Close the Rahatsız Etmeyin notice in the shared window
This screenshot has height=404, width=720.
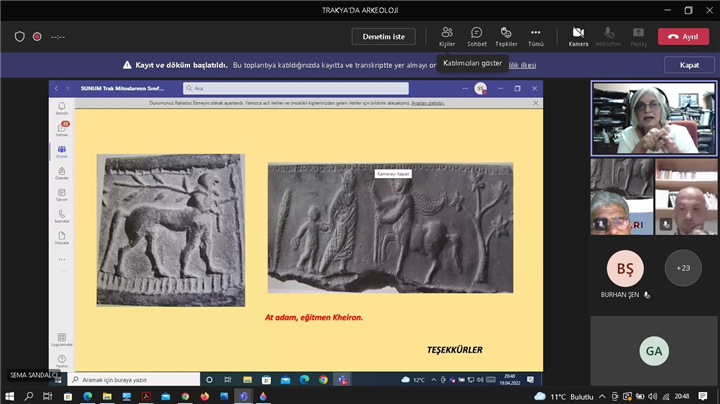[x=535, y=103]
